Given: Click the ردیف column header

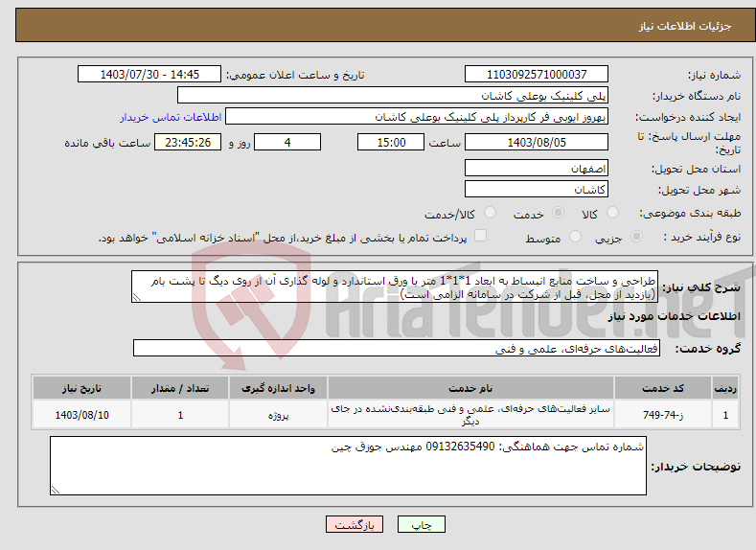Looking at the screenshot, I should point(725,388).
